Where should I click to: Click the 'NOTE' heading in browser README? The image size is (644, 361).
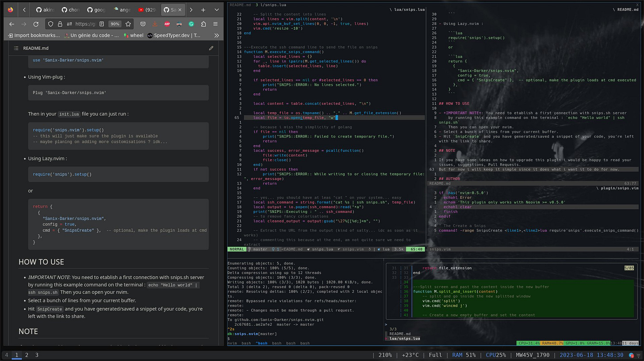pos(28,331)
